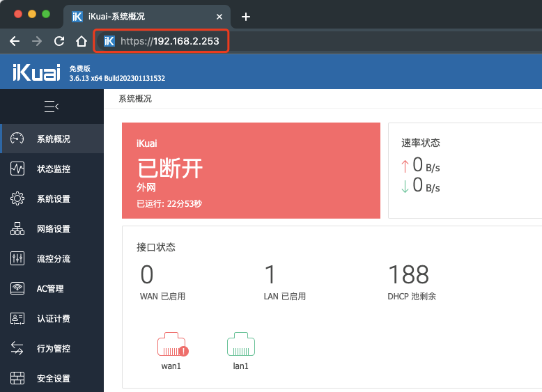
Task: Select the iKuai-系统概况 browser tab
Action: tap(147, 17)
